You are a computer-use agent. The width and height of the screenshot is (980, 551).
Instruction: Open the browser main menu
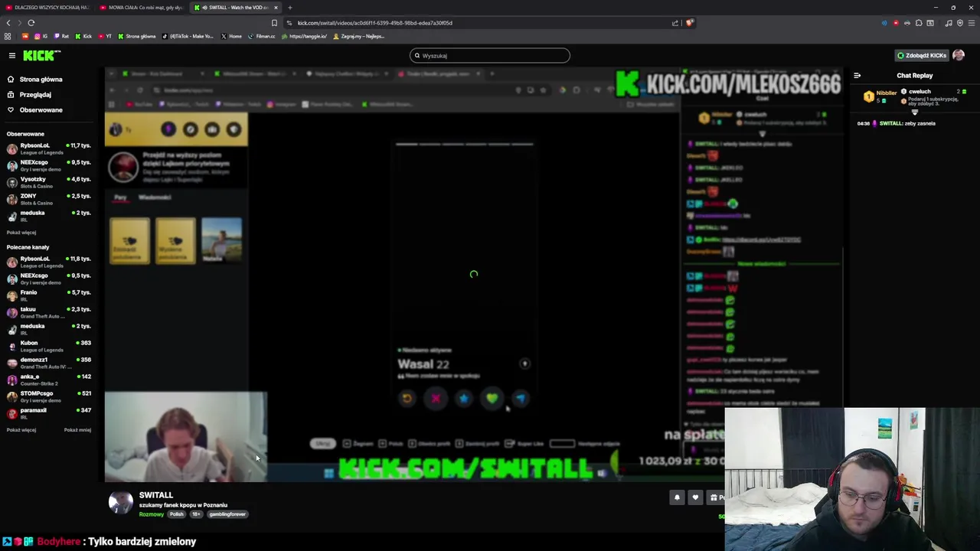[972, 23]
